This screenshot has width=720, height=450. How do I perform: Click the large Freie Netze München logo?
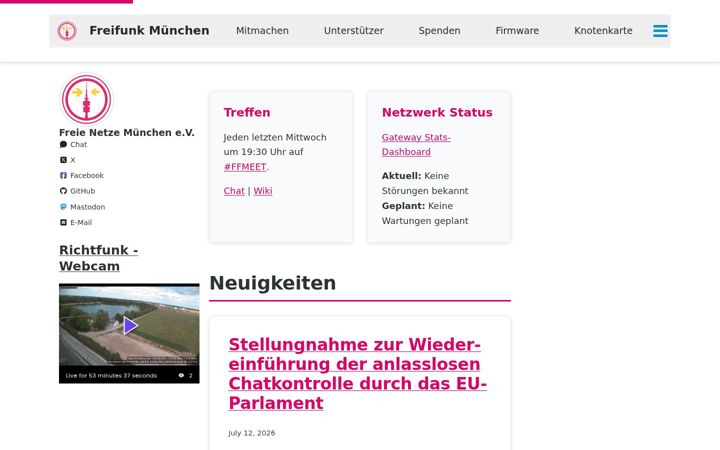tap(86, 99)
